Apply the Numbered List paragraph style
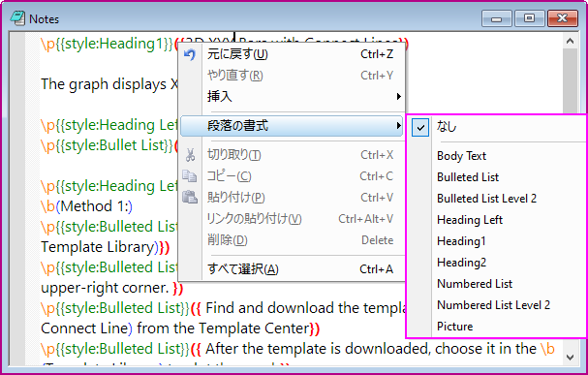This screenshot has width=588, height=375. click(497, 284)
